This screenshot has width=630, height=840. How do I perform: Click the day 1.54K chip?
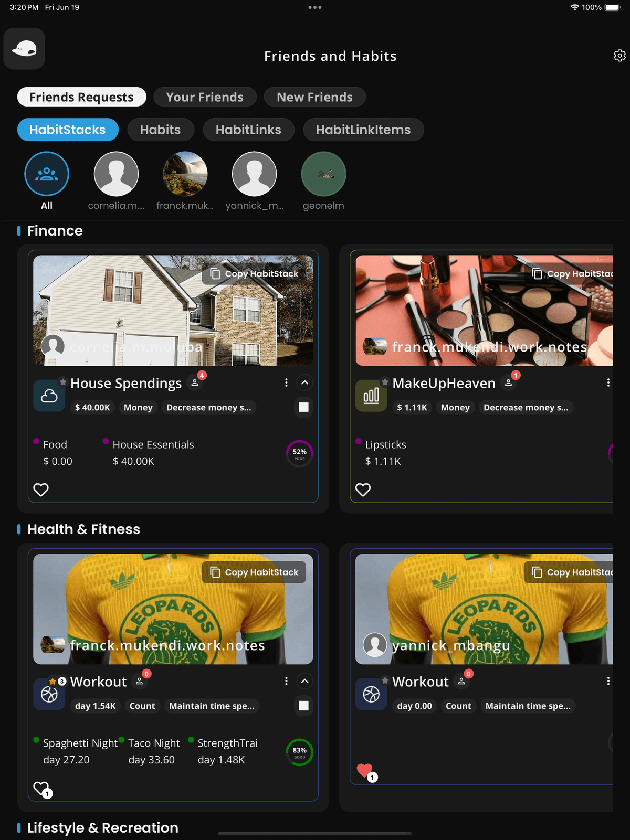[x=96, y=706]
